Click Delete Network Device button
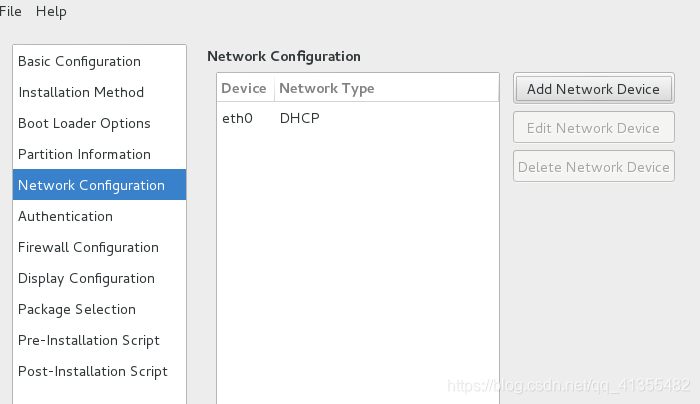This screenshot has width=700, height=404. (x=593, y=167)
